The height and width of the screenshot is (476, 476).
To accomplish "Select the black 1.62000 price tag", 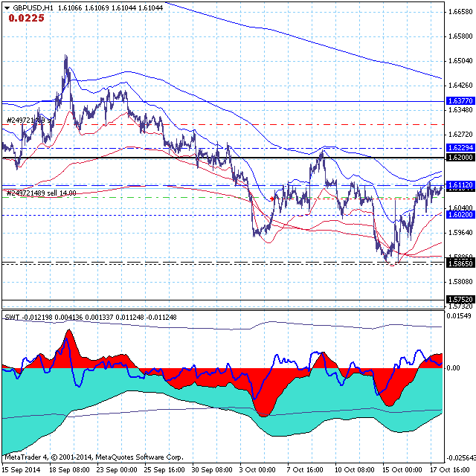I will point(460,157).
